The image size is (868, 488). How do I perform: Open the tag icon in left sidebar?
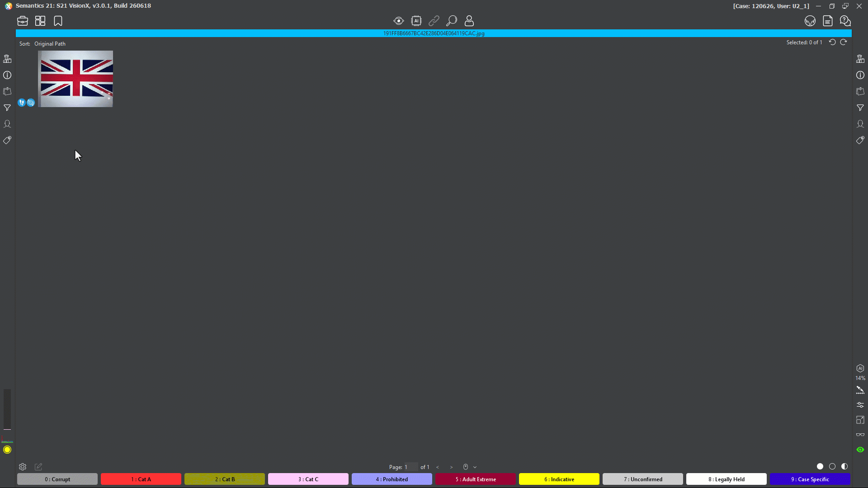(x=7, y=140)
